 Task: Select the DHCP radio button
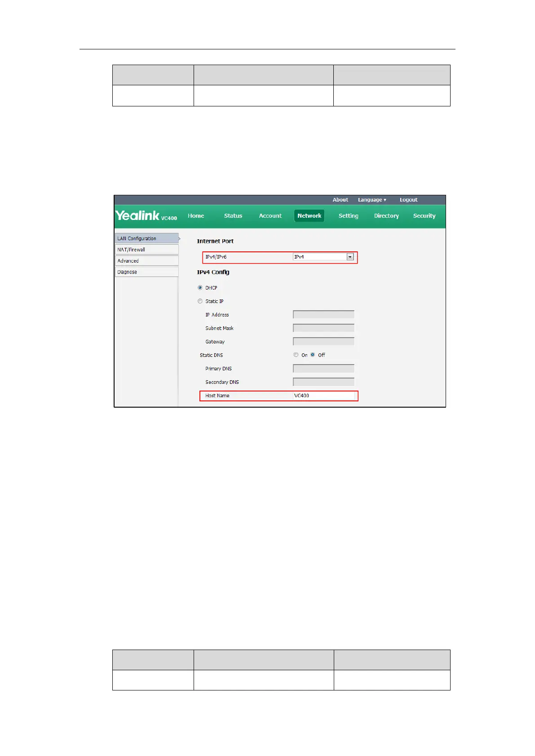[200, 288]
